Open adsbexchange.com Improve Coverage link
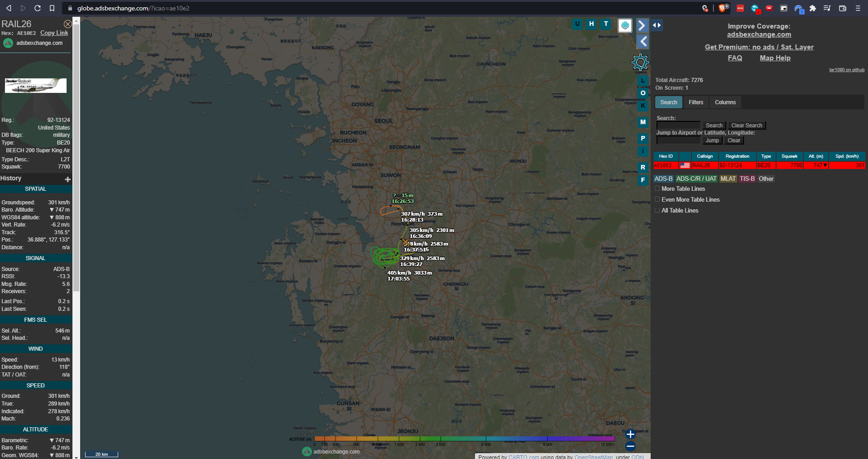 pyautogui.click(x=759, y=34)
